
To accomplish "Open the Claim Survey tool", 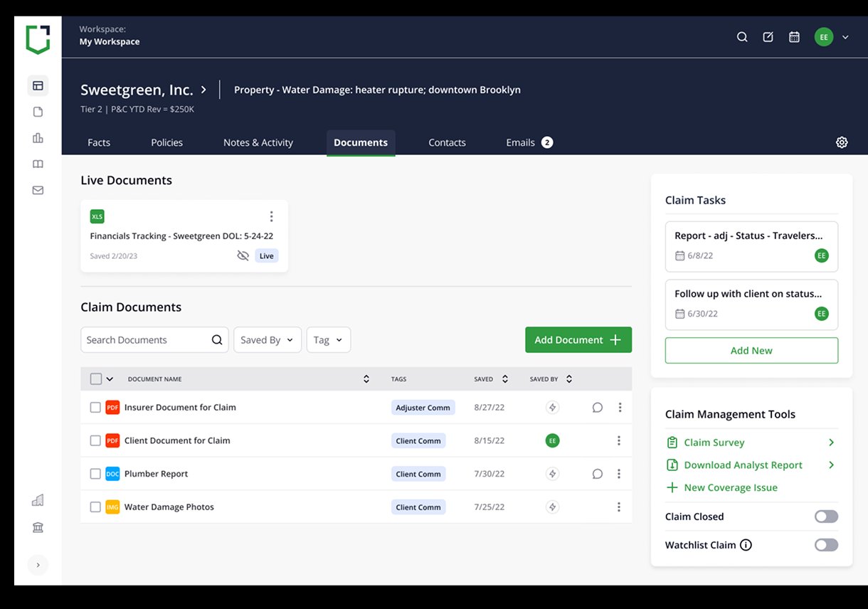I will click(750, 443).
